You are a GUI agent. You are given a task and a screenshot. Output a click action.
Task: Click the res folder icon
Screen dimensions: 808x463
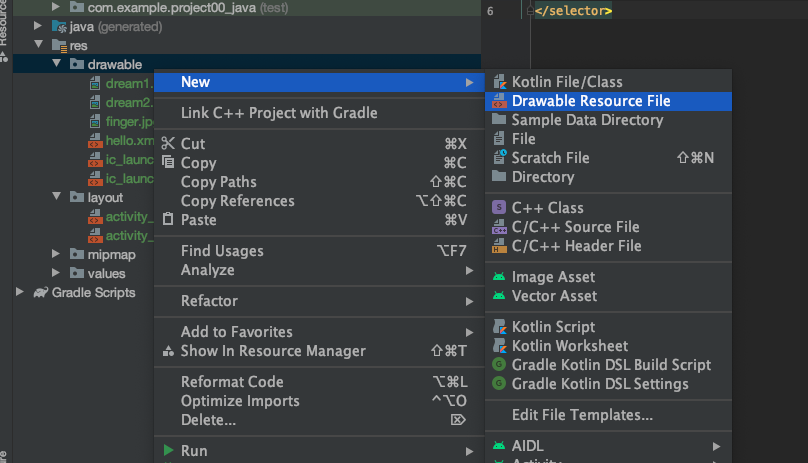59,46
